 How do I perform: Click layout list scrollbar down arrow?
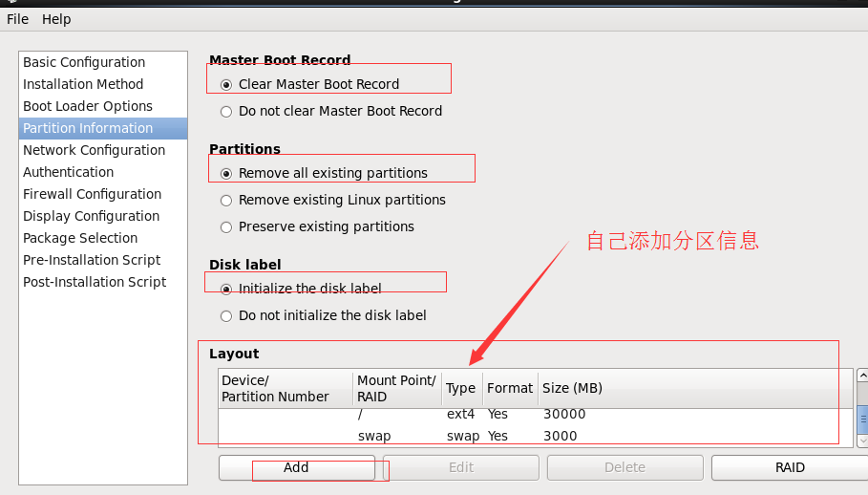[862, 441]
